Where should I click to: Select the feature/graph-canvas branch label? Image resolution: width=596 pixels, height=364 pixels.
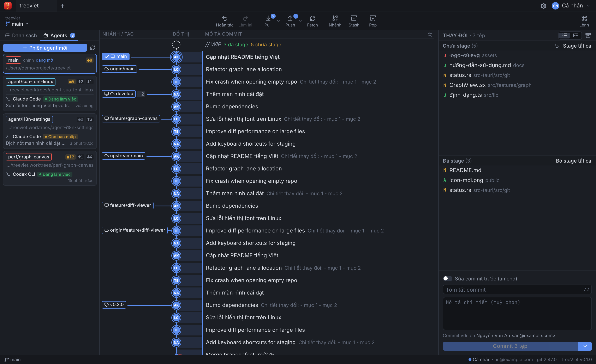click(x=131, y=119)
